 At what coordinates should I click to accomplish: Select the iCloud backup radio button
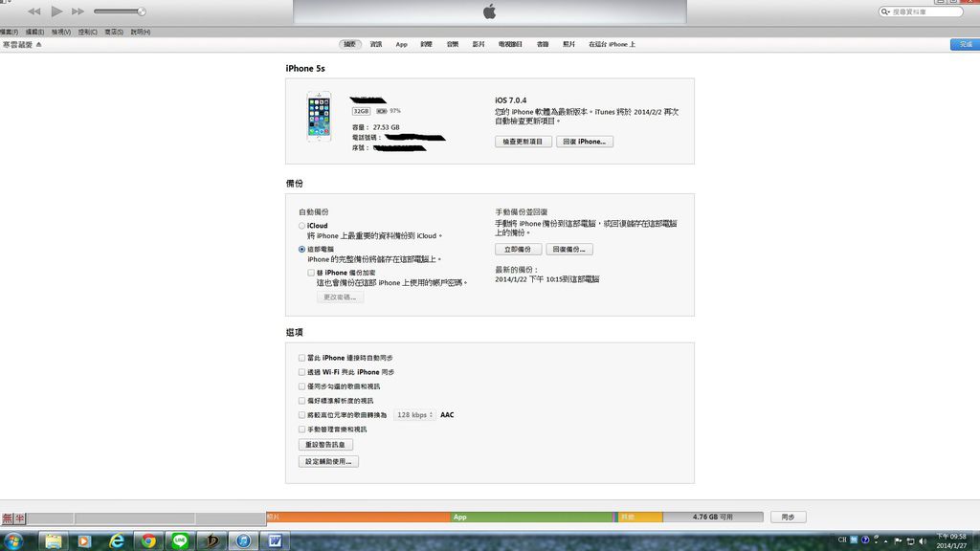pos(301,226)
